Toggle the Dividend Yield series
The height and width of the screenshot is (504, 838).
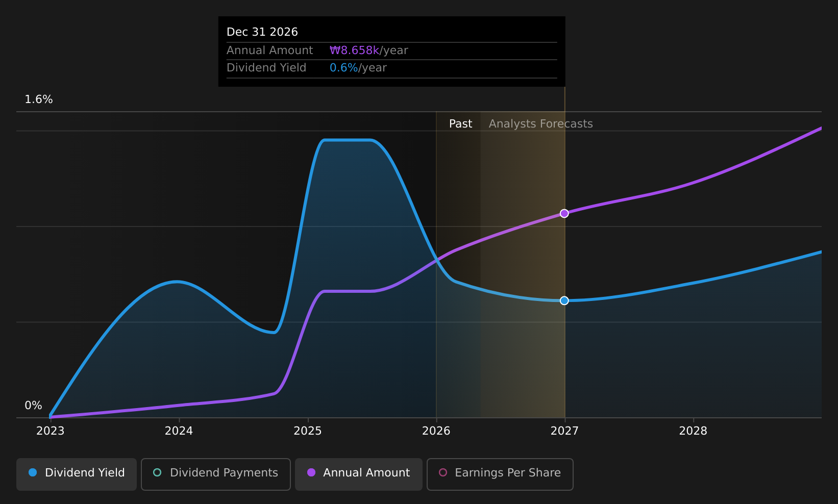click(77, 474)
